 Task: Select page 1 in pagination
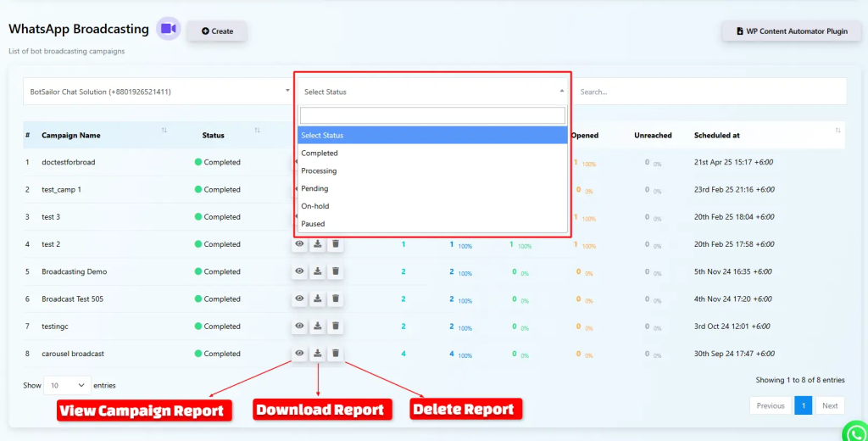tap(804, 405)
